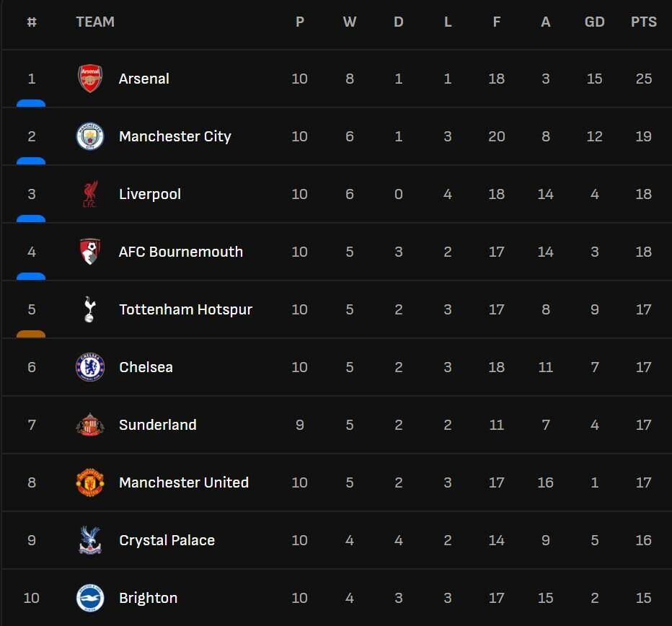
Task: Sort table by PTS column header
Action: [x=643, y=22]
